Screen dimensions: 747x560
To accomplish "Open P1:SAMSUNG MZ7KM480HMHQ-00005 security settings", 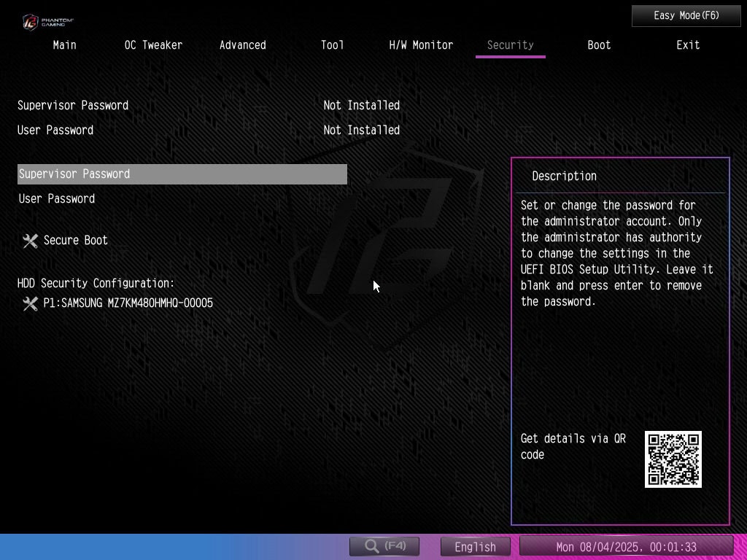I will click(x=128, y=303).
